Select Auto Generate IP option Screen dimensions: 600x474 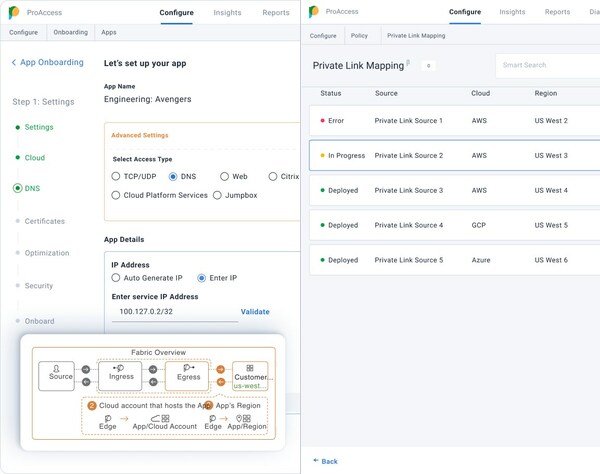coord(116,278)
